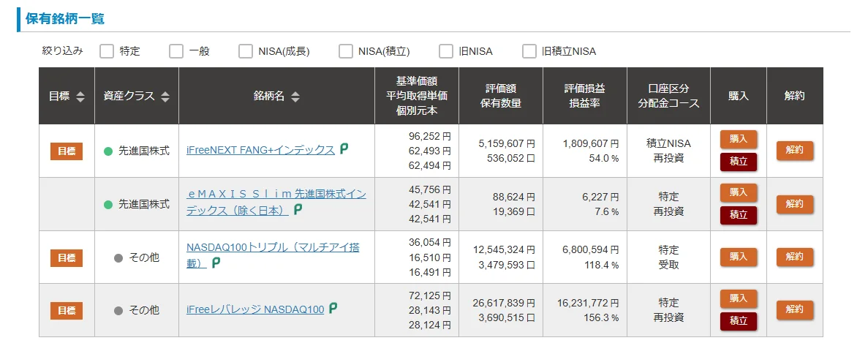Image resolution: width=868 pixels, height=354 pixels.
Task: Click the 26,617,839 円 valuation value
Action: [504, 303]
